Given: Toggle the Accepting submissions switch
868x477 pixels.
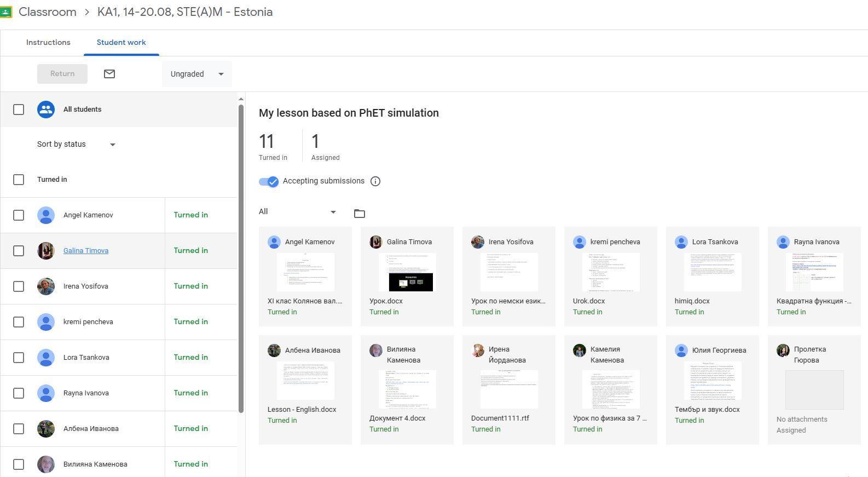Looking at the screenshot, I should (269, 182).
